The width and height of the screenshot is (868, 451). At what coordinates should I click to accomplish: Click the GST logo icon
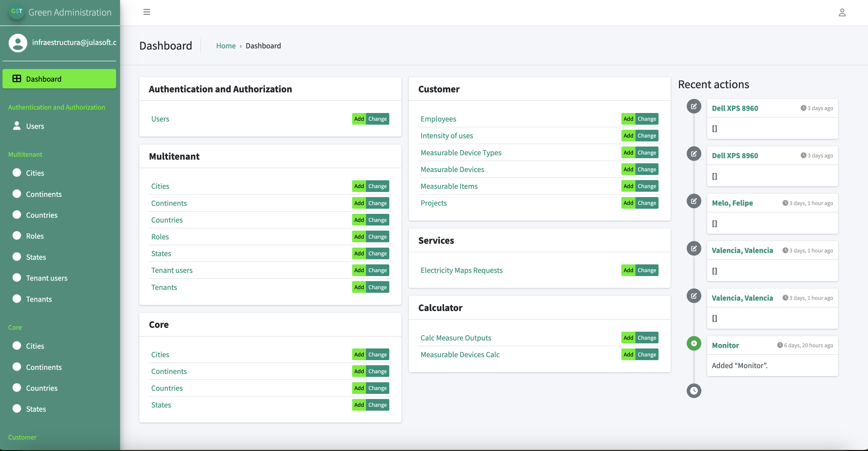click(x=17, y=11)
